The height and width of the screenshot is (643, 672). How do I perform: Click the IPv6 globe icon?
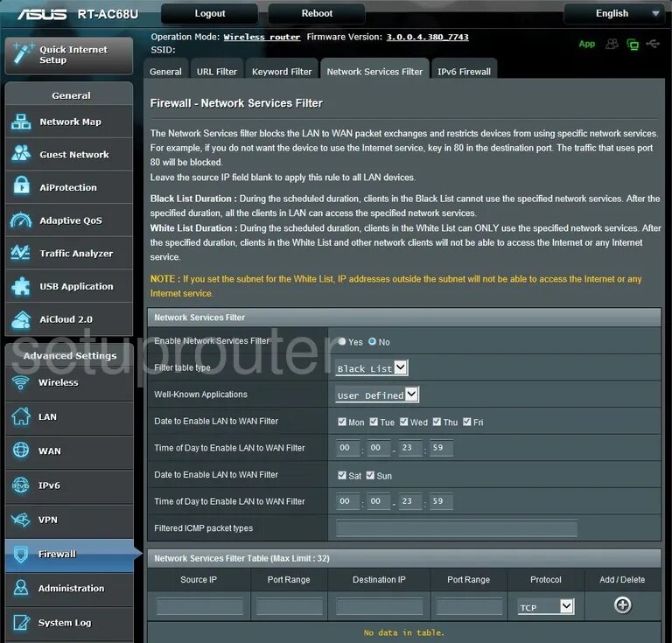click(20, 486)
